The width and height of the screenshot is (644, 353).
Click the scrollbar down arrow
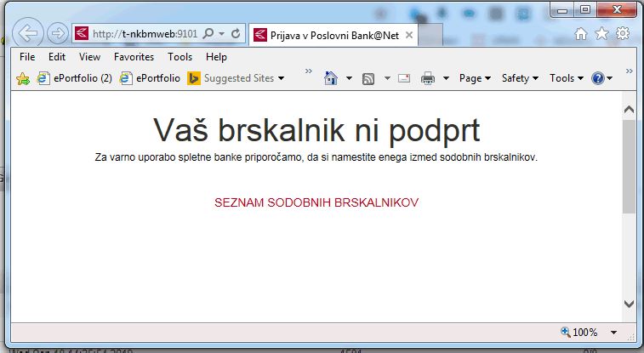629,304
